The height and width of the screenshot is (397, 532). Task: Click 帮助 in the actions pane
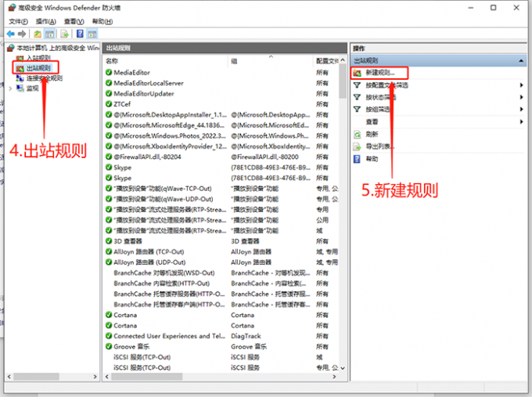[x=372, y=159]
